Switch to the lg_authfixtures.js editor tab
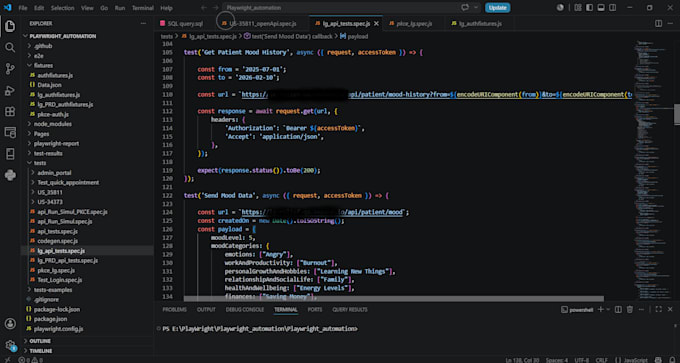This screenshot has width=680, height=363. (x=479, y=23)
